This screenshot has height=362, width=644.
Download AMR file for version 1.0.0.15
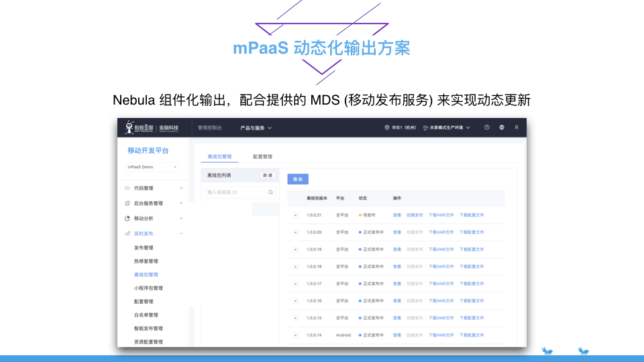click(x=441, y=318)
